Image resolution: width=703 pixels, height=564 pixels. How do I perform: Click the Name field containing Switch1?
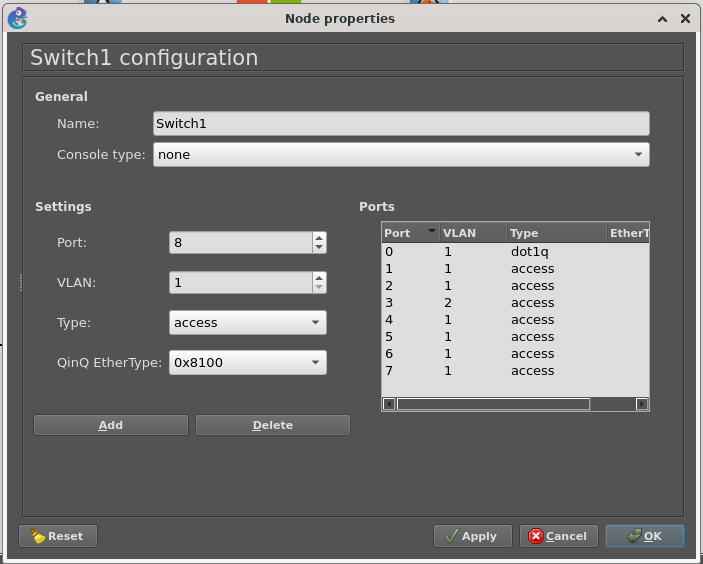pos(400,124)
